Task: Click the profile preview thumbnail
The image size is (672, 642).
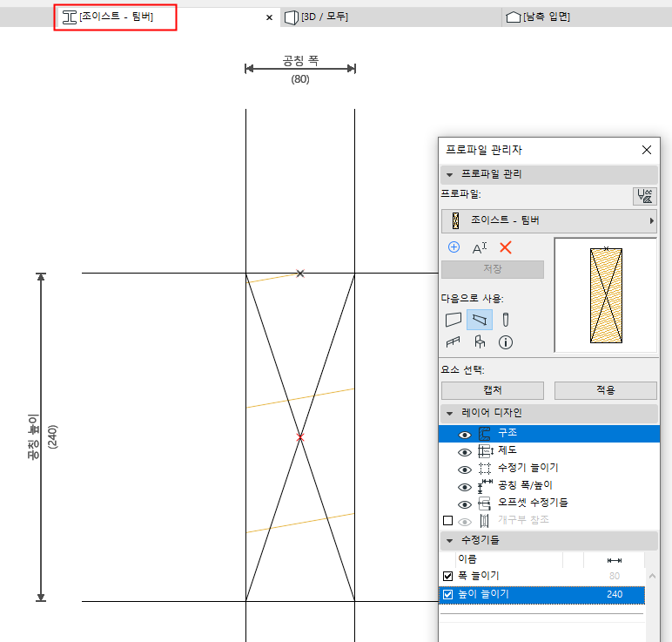Action: point(606,295)
